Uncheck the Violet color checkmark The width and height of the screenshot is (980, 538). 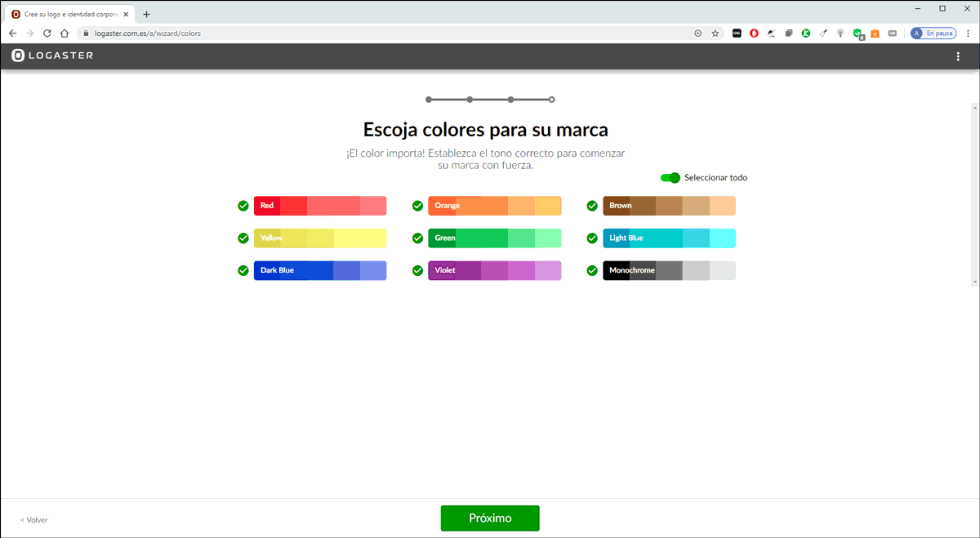coord(417,270)
